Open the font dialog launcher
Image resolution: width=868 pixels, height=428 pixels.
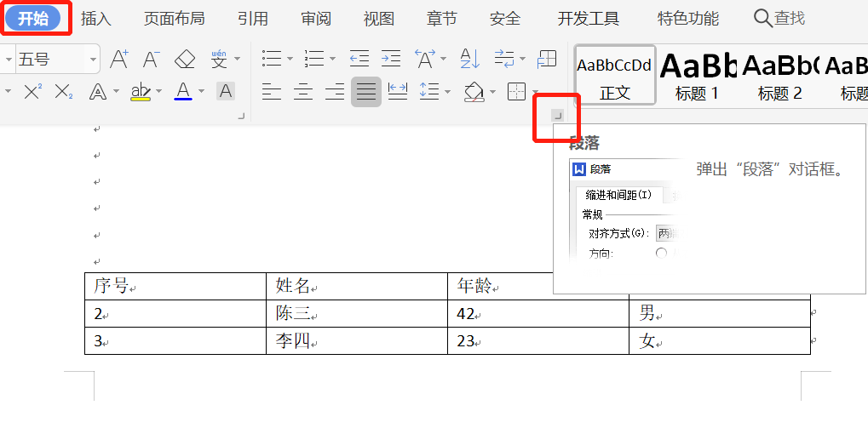pos(241,116)
